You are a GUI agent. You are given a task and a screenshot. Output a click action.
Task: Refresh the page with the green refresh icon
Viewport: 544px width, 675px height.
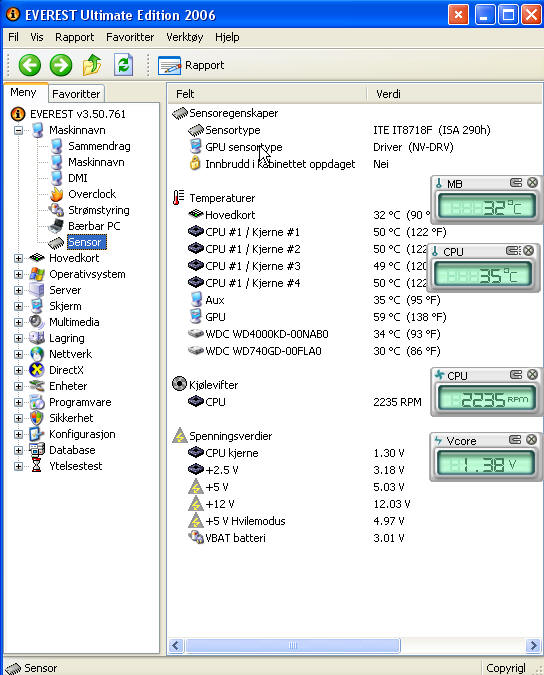point(124,65)
